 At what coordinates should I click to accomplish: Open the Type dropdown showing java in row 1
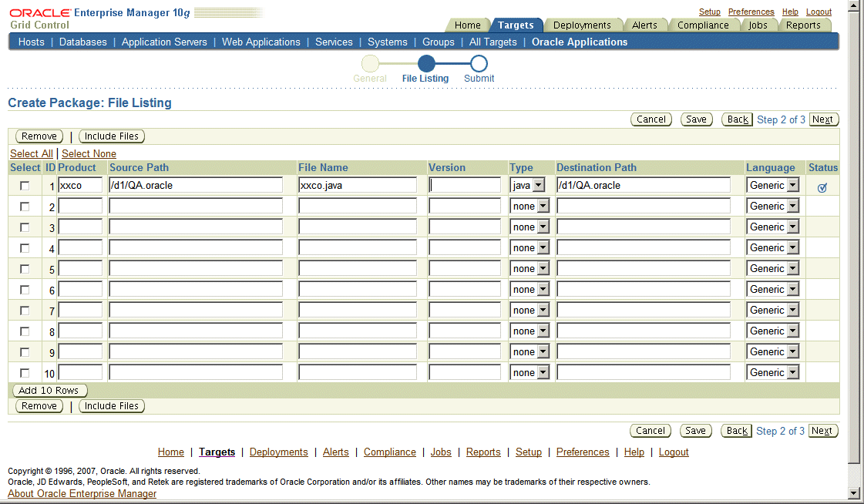click(528, 185)
